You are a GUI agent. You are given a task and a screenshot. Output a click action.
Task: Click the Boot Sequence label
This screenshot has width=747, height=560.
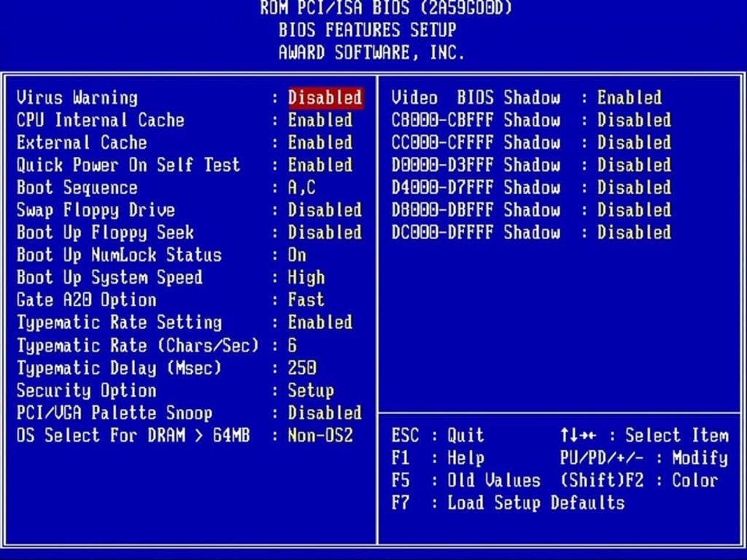click(x=77, y=187)
